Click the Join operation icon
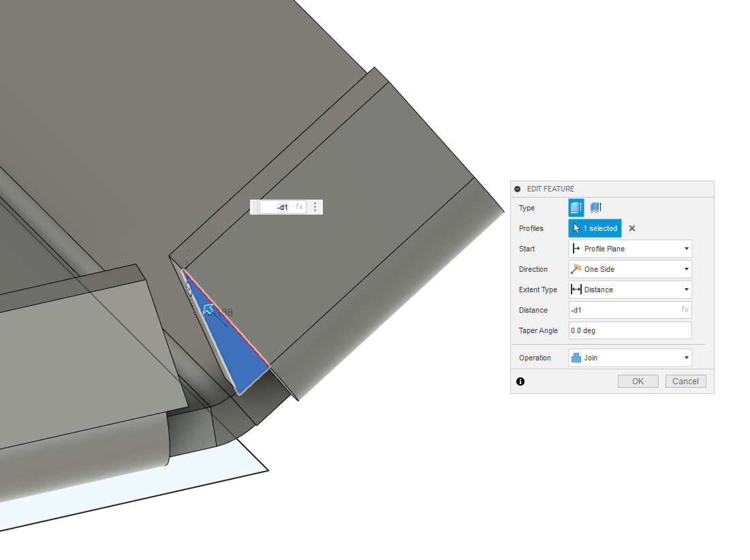 pyautogui.click(x=576, y=357)
